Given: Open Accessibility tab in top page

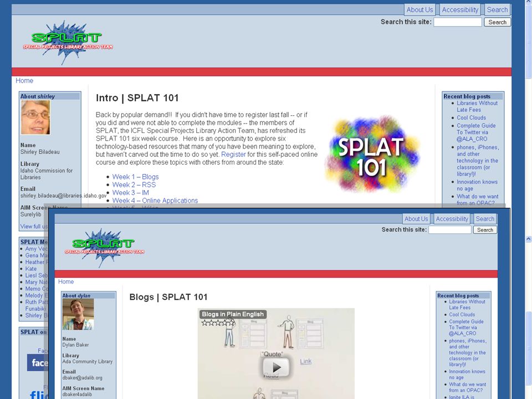Looking at the screenshot, I should 460,10.
